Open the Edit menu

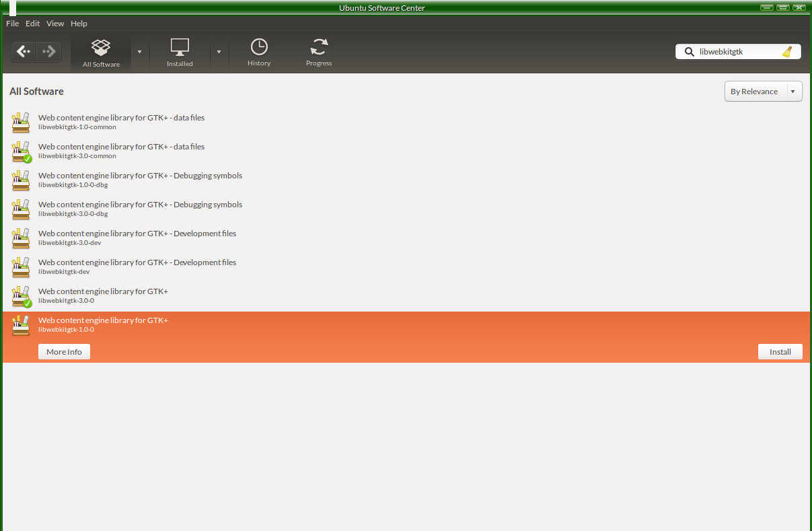[33, 24]
